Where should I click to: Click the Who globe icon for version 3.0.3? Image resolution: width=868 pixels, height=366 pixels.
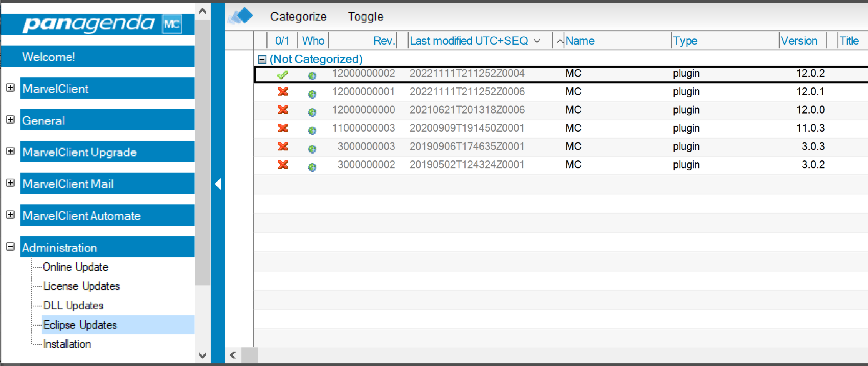(312, 149)
